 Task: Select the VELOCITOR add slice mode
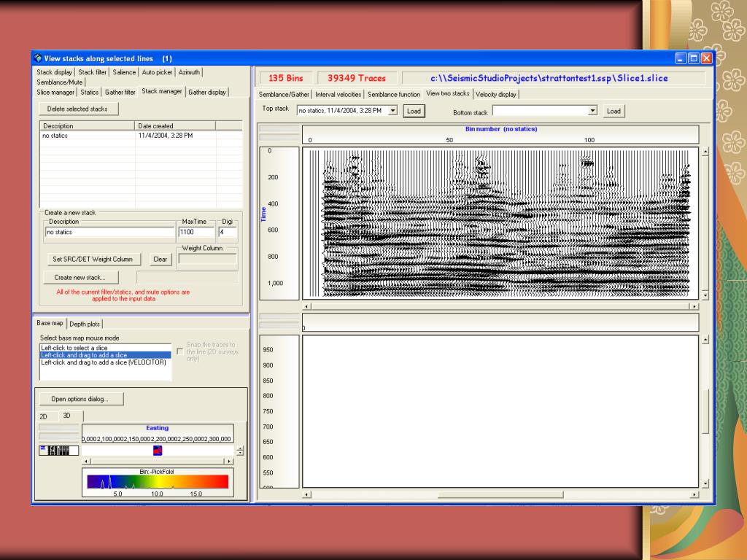(105, 362)
